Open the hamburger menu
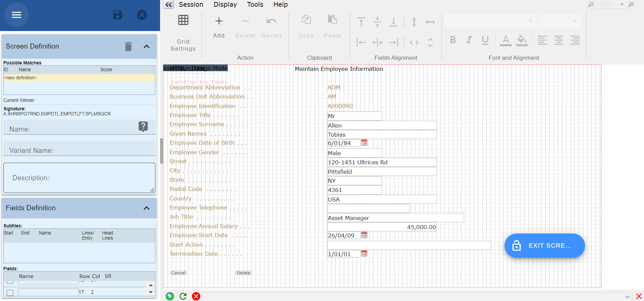The height and width of the screenshot is (301, 644). 17,15
